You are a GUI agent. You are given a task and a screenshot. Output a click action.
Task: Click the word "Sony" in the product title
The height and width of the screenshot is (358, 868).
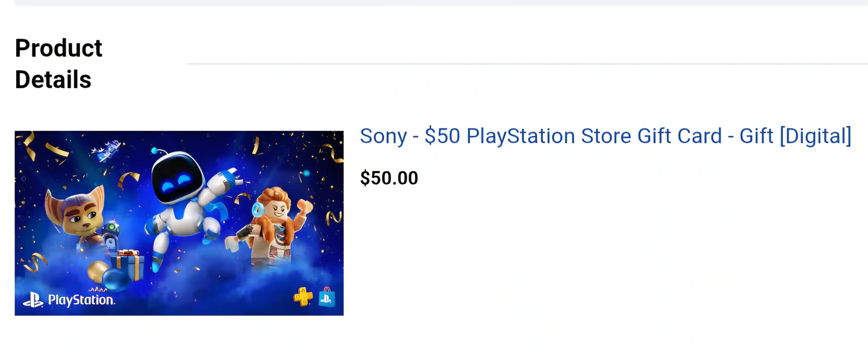(x=383, y=136)
